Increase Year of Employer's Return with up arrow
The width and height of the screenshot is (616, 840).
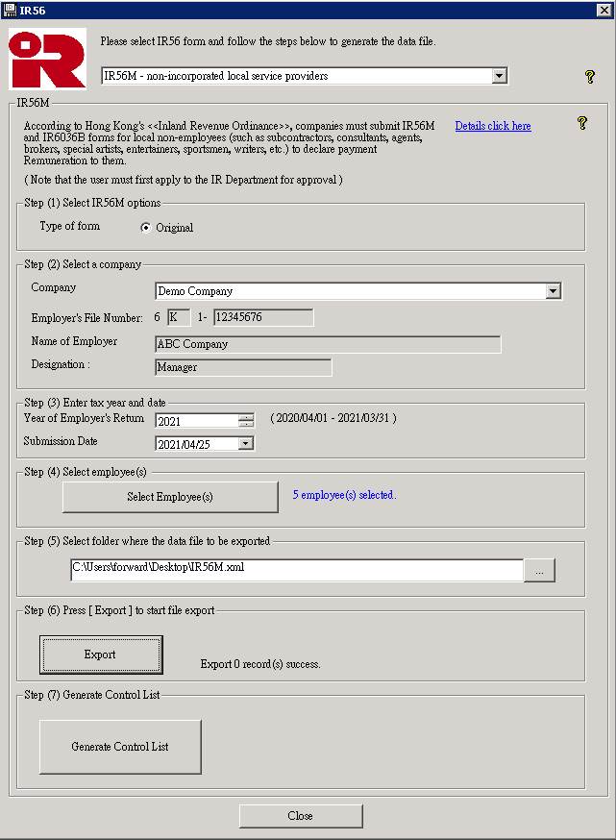(x=246, y=417)
